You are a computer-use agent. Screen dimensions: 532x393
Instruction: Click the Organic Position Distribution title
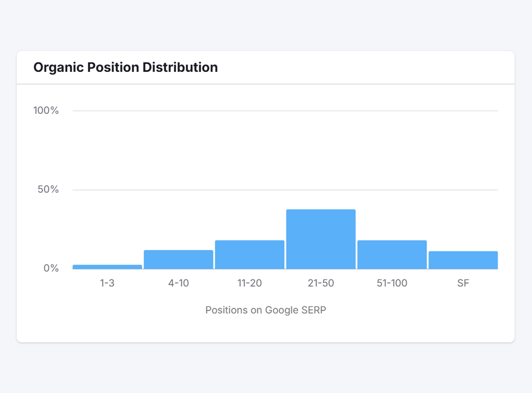click(x=126, y=67)
